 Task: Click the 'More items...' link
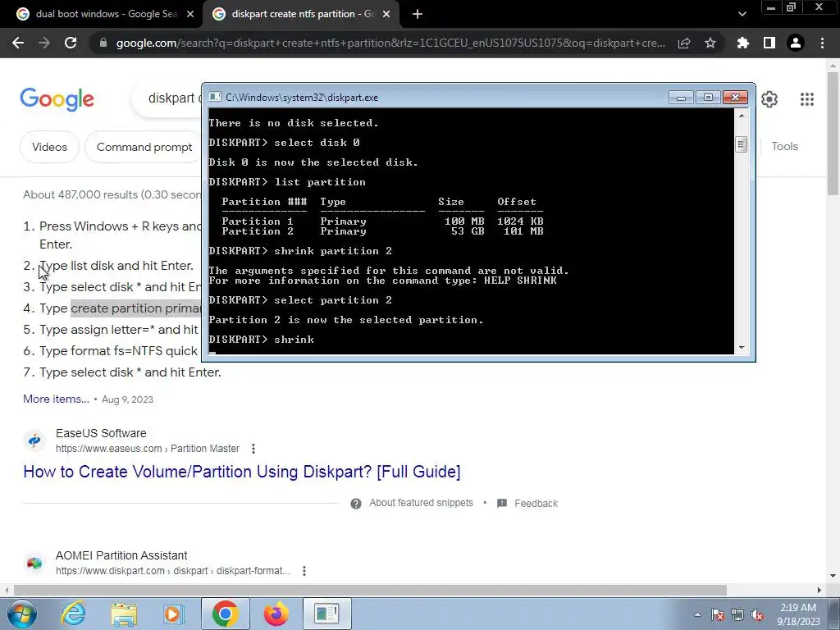coord(56,399)
